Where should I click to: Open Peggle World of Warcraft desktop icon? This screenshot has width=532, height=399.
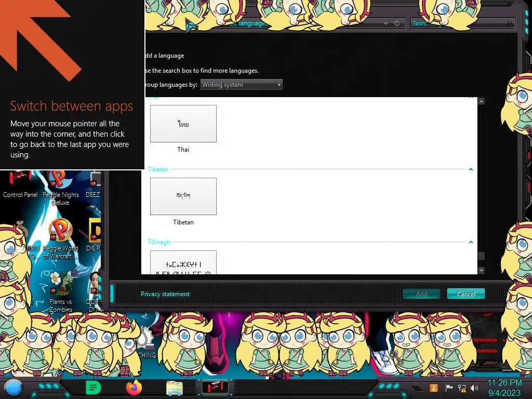(60, 239)
